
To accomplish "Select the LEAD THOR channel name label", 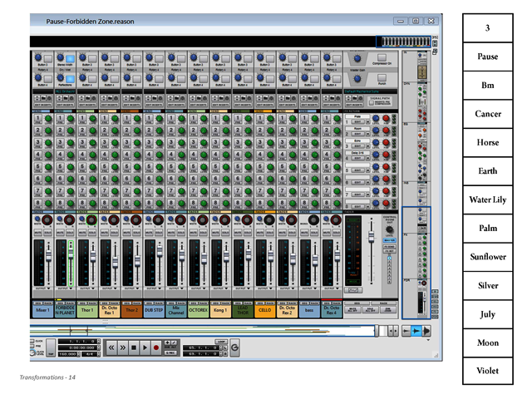I will pos(243,310).
